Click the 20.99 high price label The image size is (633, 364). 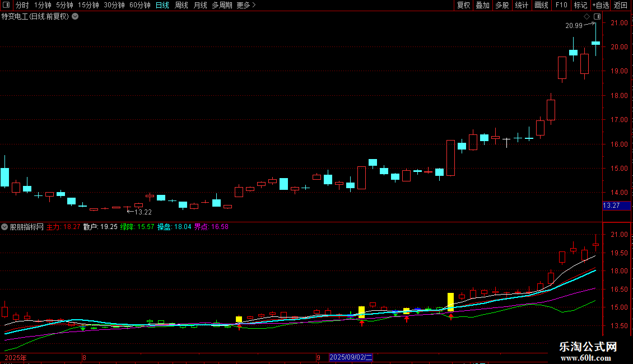[x=574, y=25]
